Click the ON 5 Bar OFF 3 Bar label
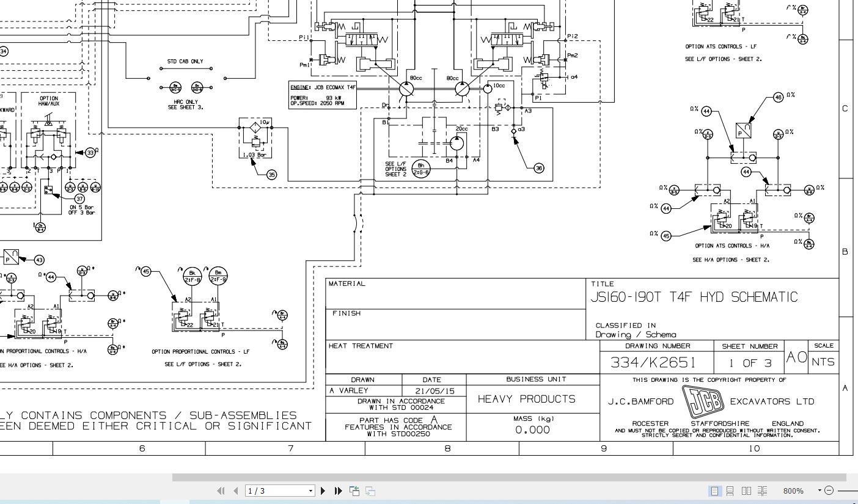 pyautogui.click(x=82, y=210)
